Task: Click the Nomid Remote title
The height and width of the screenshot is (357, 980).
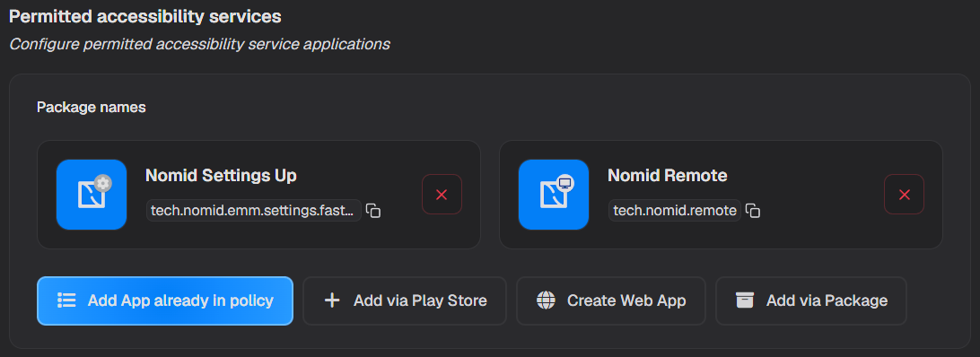Action: 668,176
